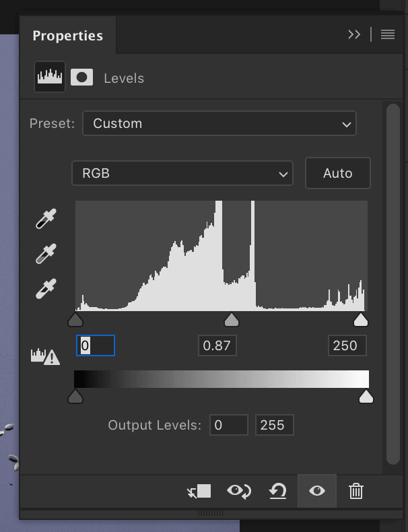Delete this adjustment layer with trash icon
Screen dimensions: 408x532
coord(355,492)
